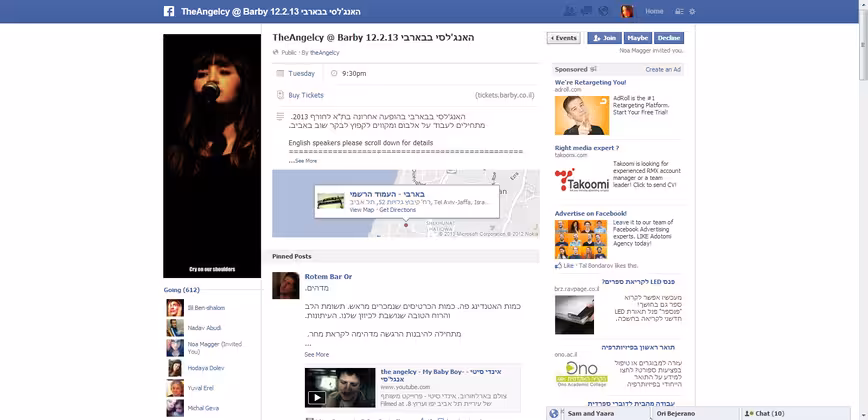Click the Ono Academic College ad logo
Screen dimensions: 868x420
click(x=581, y=374)
